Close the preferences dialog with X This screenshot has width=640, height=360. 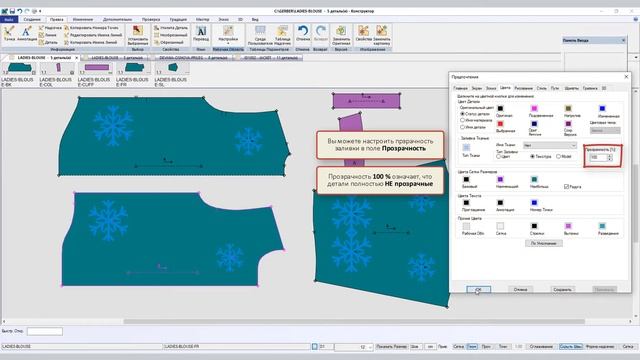(x=626, y=77)
